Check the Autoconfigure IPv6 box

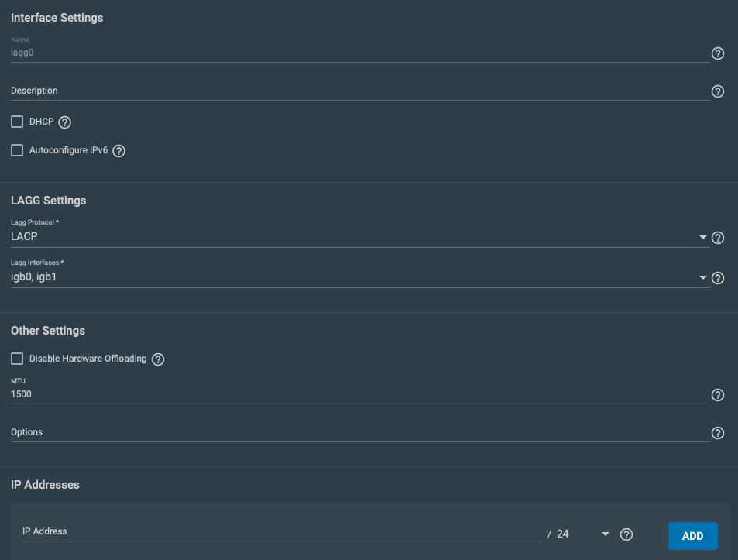tap(17, 150)
